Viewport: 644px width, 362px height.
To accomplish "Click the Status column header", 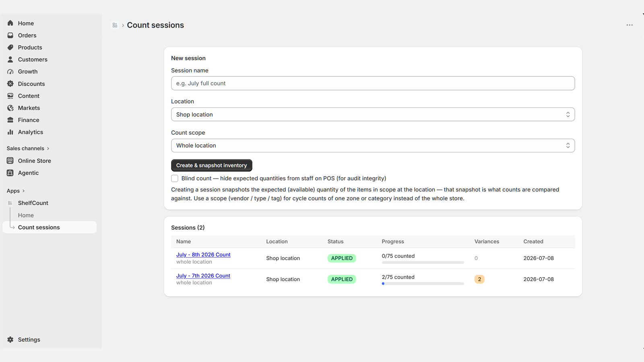I will (x=336, y=241).
